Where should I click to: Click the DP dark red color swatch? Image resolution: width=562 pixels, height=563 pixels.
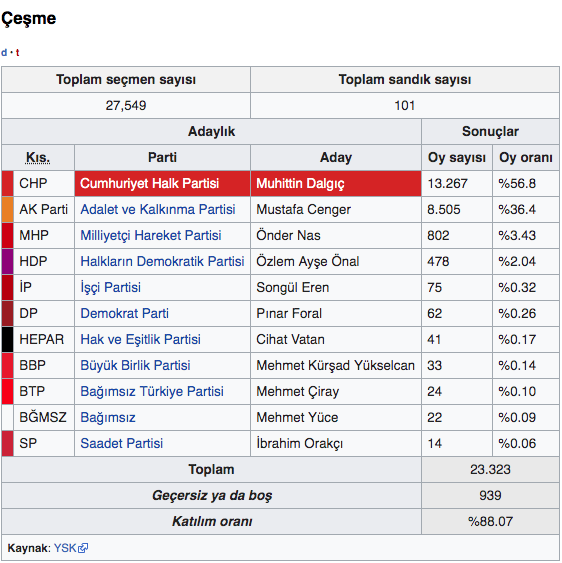click(x=8, y=313)
